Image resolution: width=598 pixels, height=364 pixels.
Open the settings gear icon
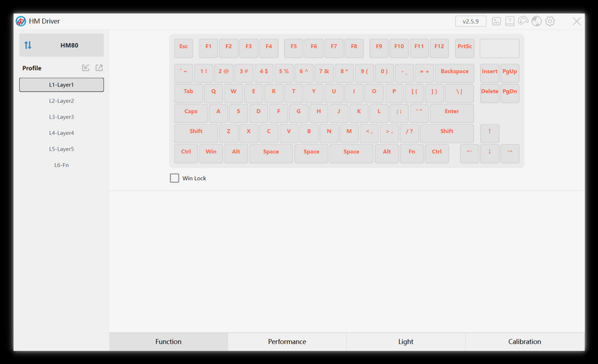click(x=550, y=21)
